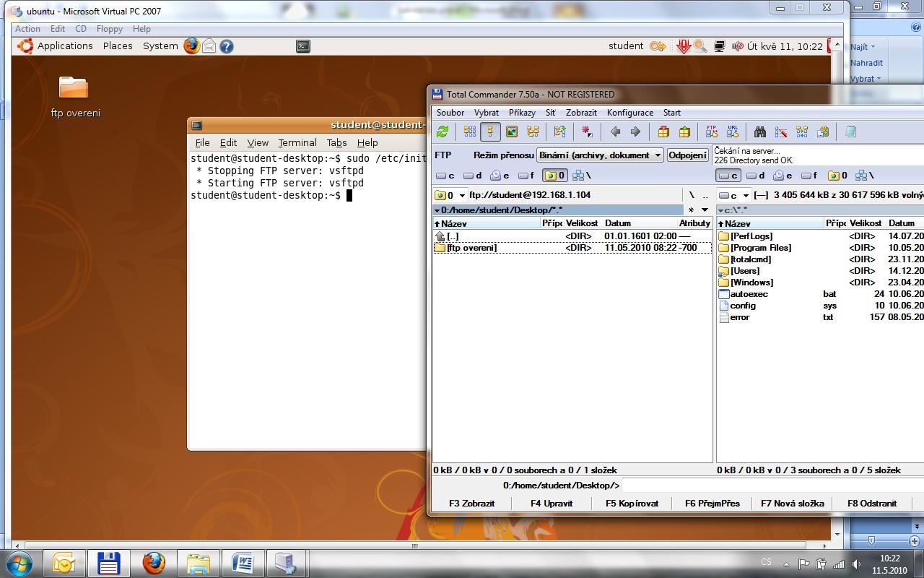924x578 pixels.
Task: Click the Odpojení disconnect button
Action: click(687, 155)
